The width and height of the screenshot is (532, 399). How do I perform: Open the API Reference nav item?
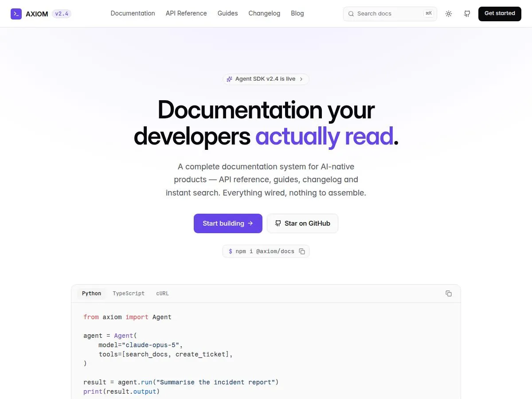click(186, 13)
